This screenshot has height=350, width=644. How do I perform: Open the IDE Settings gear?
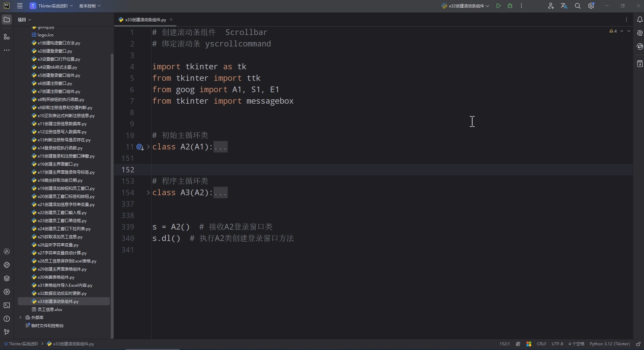click(591, 6)
